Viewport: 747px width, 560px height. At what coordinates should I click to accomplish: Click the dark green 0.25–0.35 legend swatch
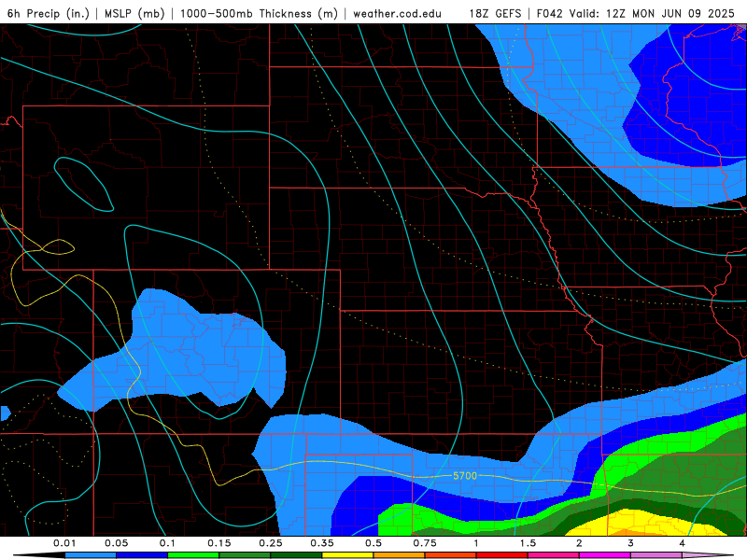pyautogui.click(x=296, y=555)
